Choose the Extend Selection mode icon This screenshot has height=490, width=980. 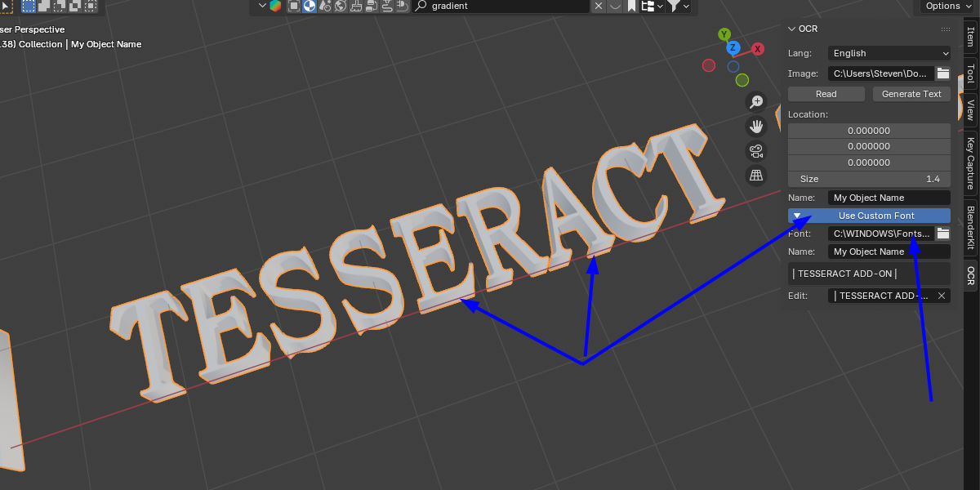(x=44, y=6)
